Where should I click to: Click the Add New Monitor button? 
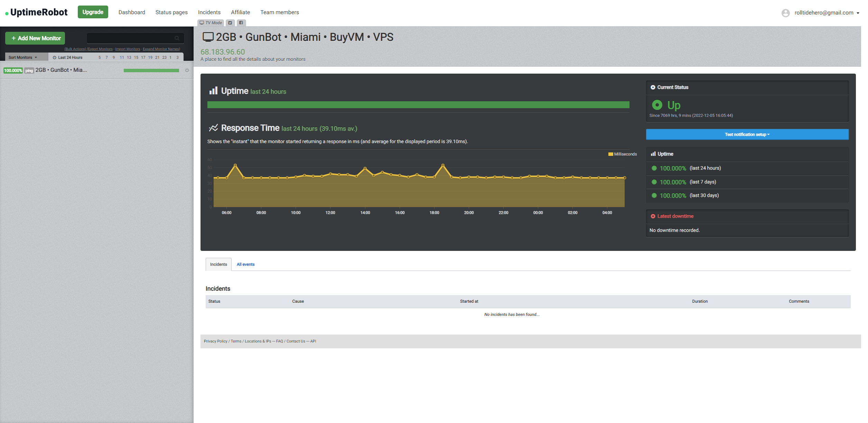(35, 38)
